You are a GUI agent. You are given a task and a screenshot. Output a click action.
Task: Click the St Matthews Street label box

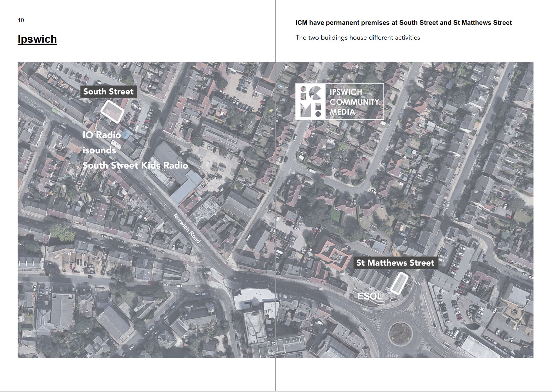[395, 263]
